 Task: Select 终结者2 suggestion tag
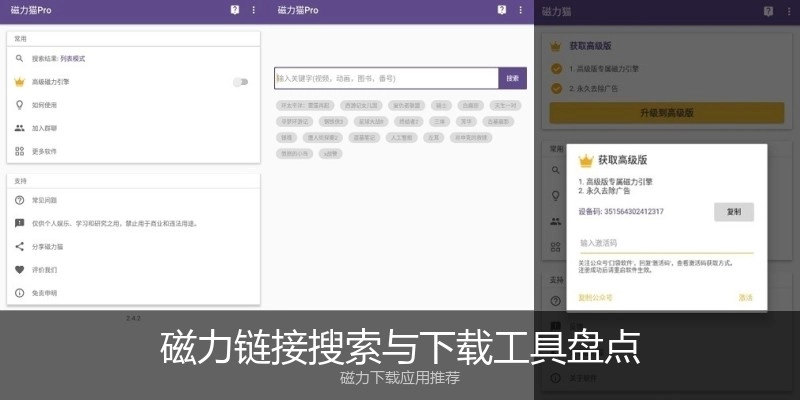[409, 121]
